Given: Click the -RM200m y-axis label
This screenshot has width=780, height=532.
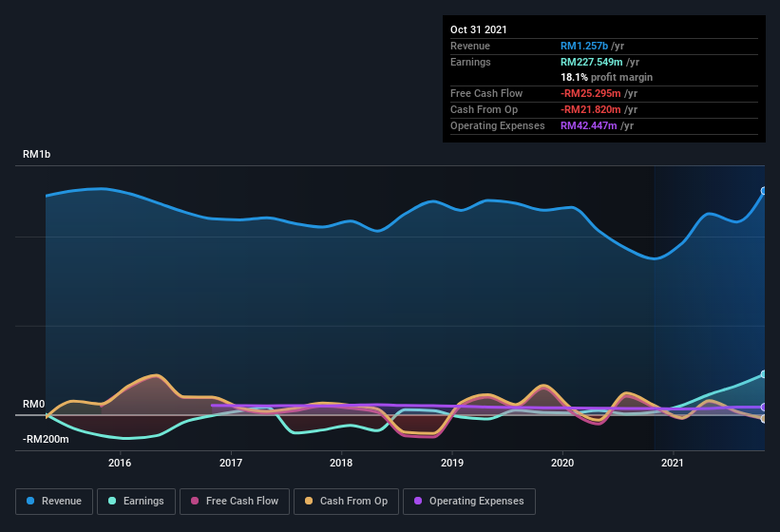Looking at the screenshot, I should 46,439.
